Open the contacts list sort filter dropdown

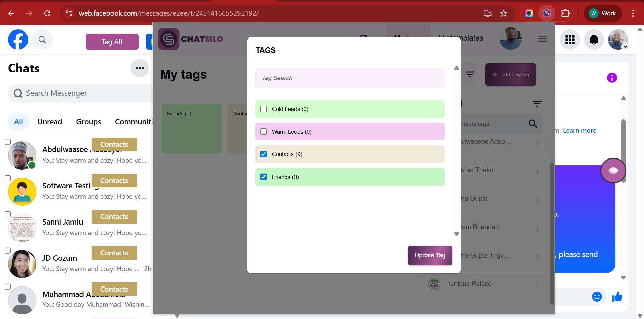coord(537,104)
